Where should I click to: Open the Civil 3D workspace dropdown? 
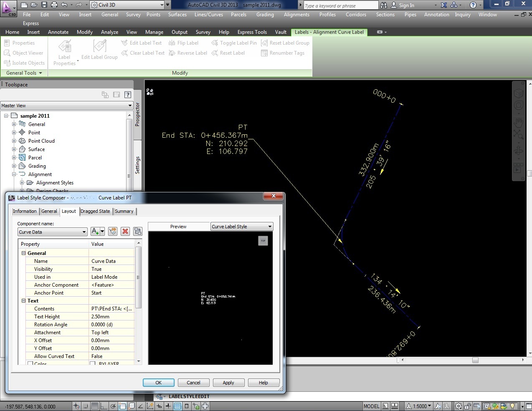127,5
